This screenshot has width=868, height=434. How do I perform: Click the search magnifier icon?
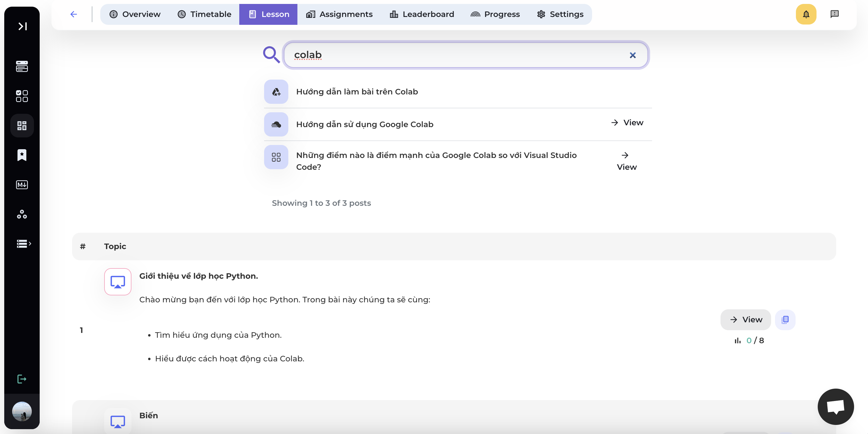[x=272, y=55]
